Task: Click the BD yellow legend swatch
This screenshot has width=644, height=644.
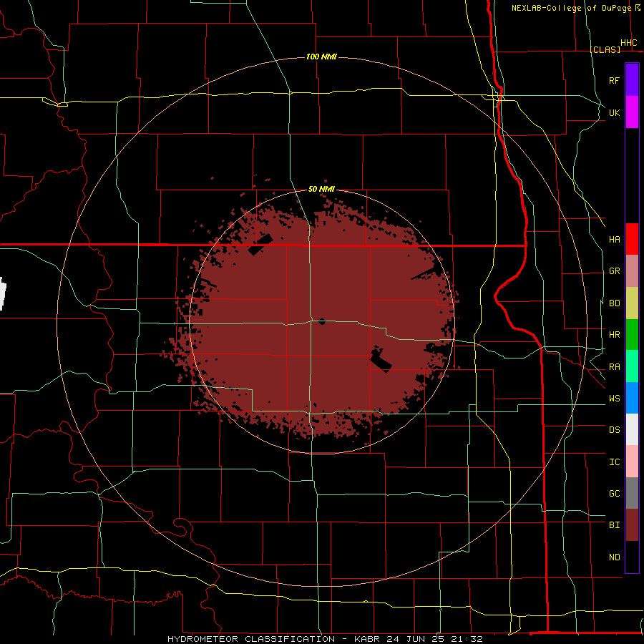Action: [x=632, y=303]
